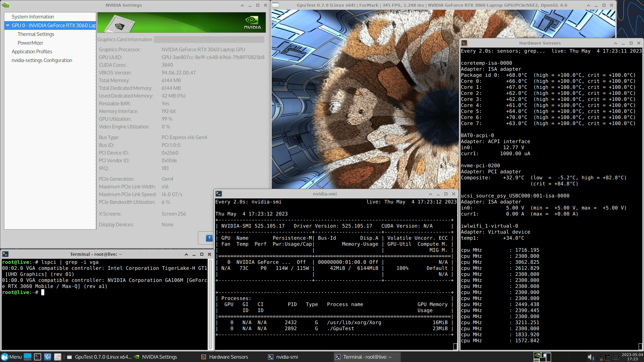Click the Graphics Processor value text
644x362 pixels.
tap(203, 50)
